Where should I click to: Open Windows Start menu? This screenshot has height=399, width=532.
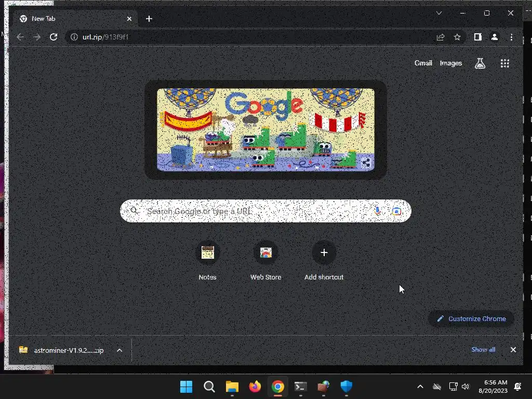[x=187, y=387]
